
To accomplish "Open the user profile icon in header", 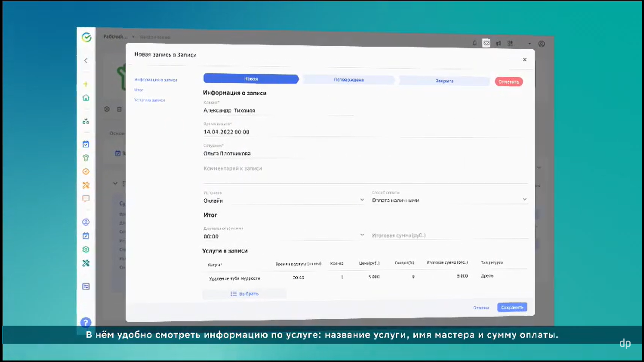I will click(x=541, y=44).
